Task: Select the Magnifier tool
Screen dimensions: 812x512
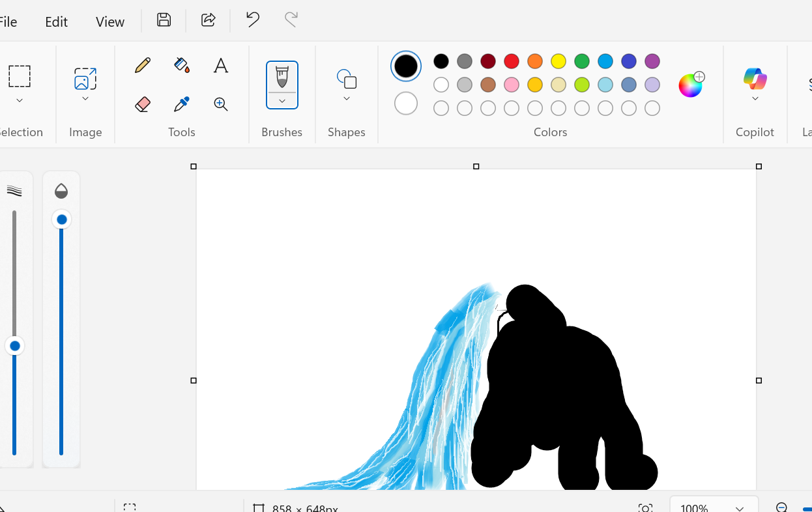Action: [221, 104]
